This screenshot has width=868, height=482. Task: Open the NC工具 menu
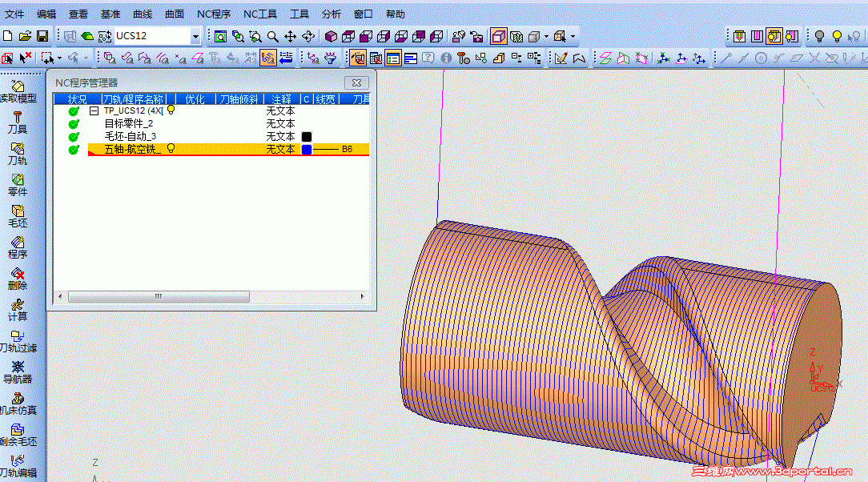tap(260, 14)
